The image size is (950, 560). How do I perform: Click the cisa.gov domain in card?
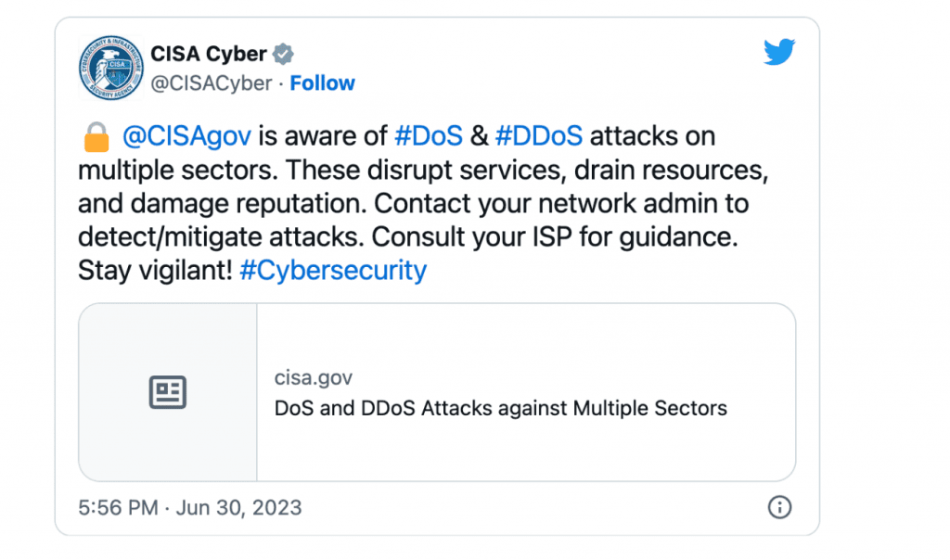(x=314, y=378)
